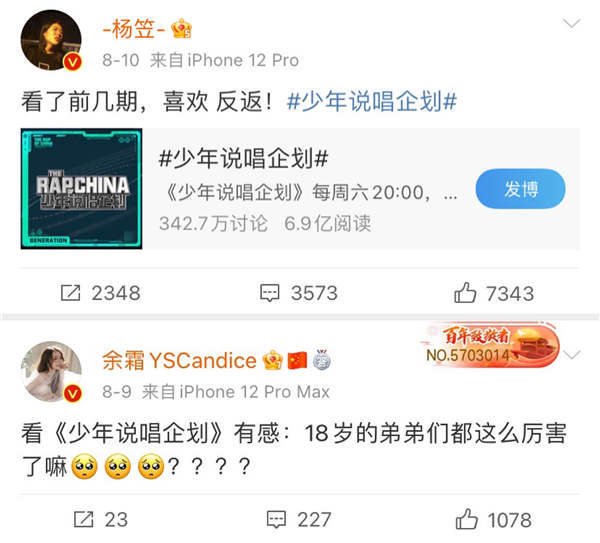
Task: Tap the crown badge beside 杨笠's name
Action: pos(181,29)
